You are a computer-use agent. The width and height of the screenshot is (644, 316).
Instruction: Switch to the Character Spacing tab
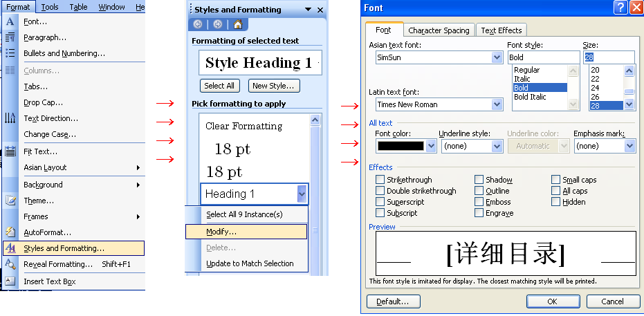(439, 30)
